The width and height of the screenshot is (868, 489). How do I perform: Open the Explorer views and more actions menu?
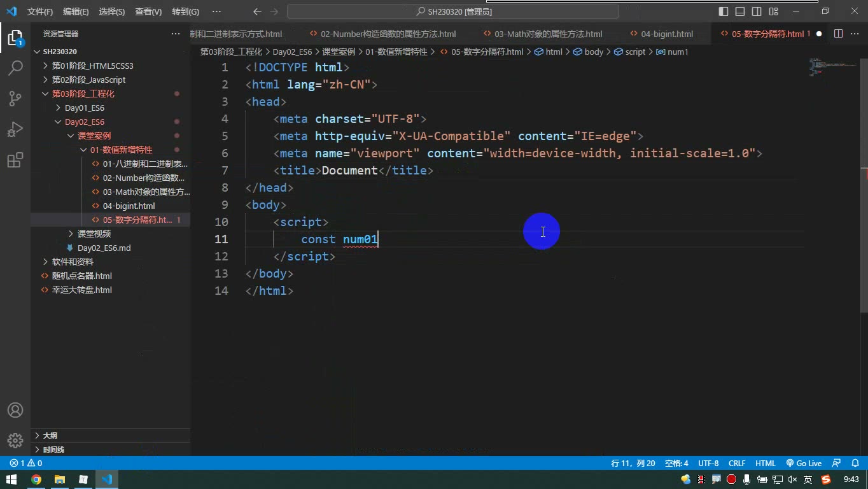tap(176, 34)
